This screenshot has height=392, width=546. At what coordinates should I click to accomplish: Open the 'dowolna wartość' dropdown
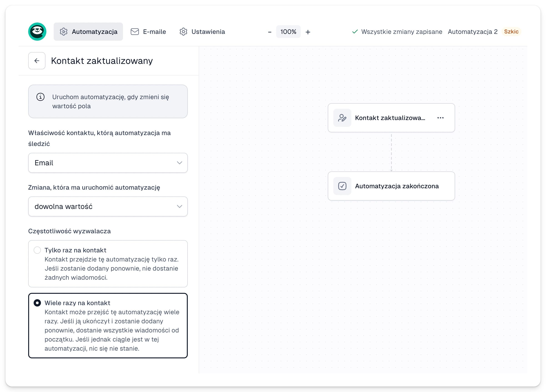(108, 206)
